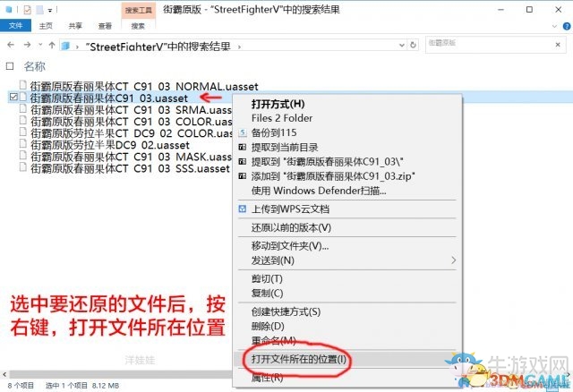Click the address bar path "StreetFighterV"中的搜索结果

pos(158,47)
